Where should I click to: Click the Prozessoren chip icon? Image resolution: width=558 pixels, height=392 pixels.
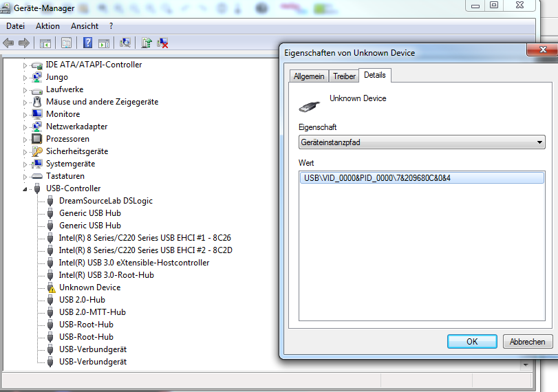tap(36, 139)
